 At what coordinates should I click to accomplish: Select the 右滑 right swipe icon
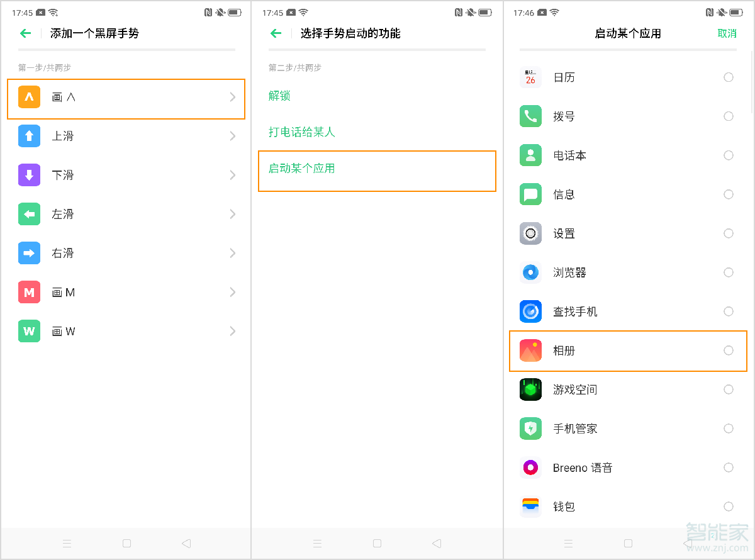point(28,253)
